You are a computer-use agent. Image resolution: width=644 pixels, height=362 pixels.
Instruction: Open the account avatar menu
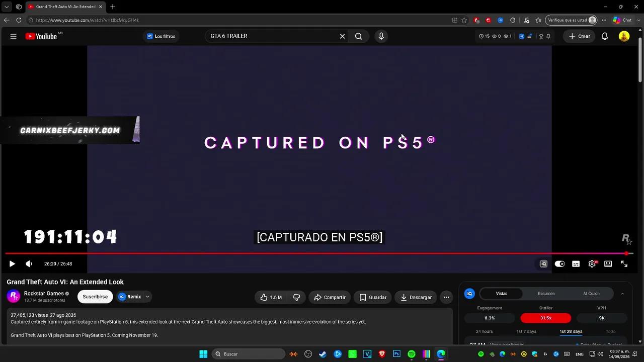click(x=624, y=36)
